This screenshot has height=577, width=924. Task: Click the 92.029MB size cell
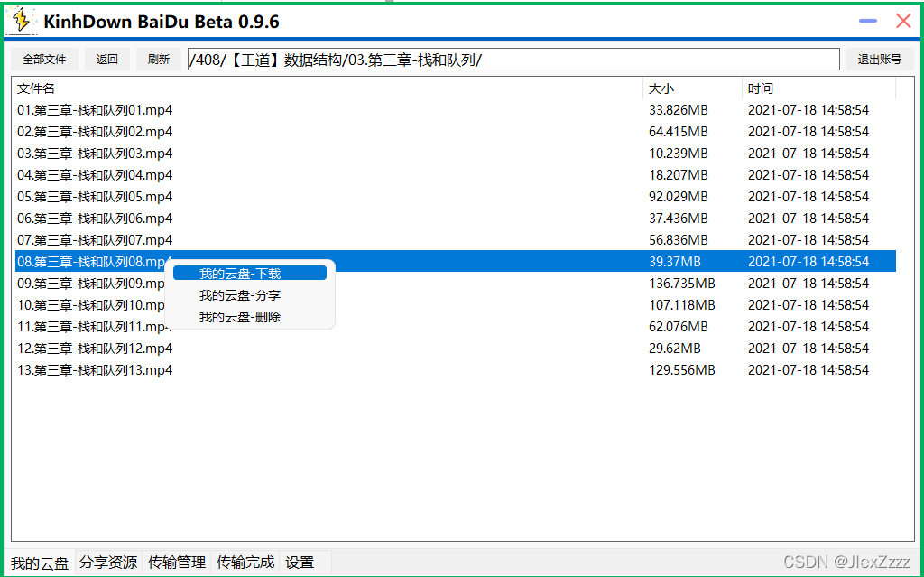(679, 197)
